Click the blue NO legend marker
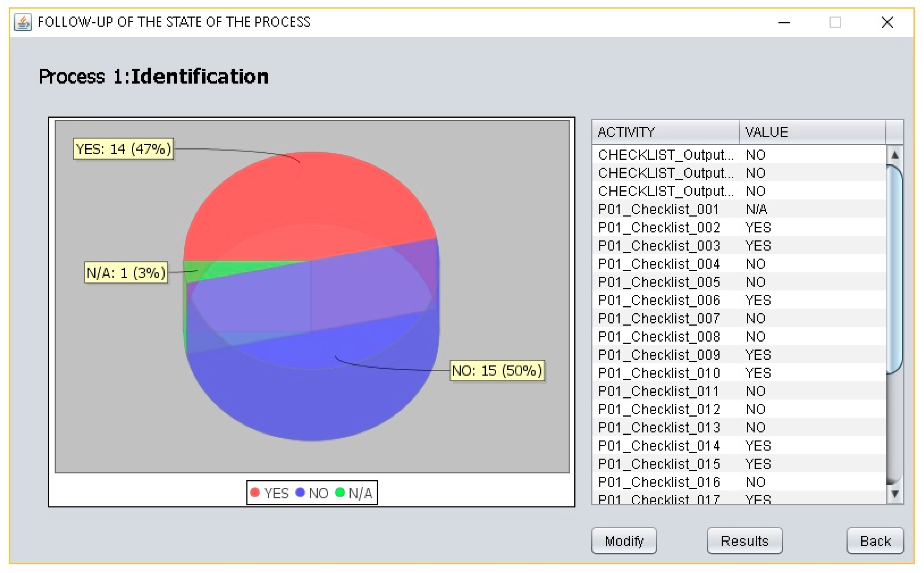 click(300, 492)
